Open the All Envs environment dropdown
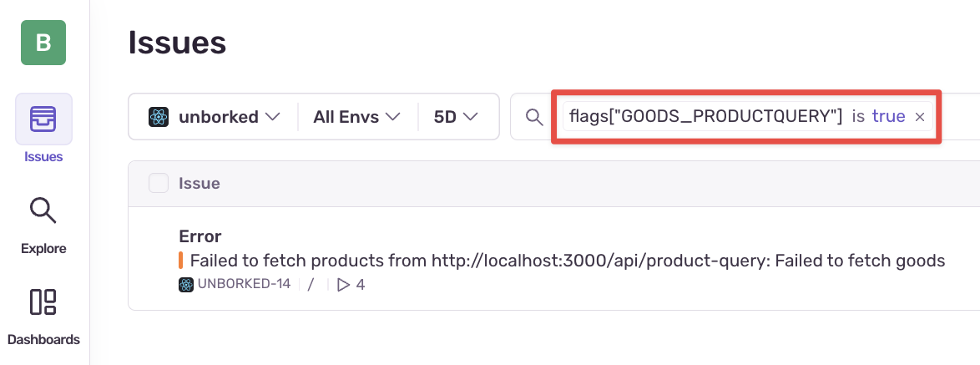The image size is (980, 365). [x=357, y=117]
